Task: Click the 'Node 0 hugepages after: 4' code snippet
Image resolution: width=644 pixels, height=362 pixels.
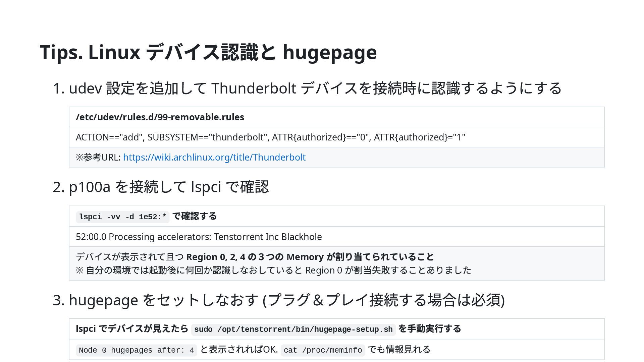Action: [136, 350]
